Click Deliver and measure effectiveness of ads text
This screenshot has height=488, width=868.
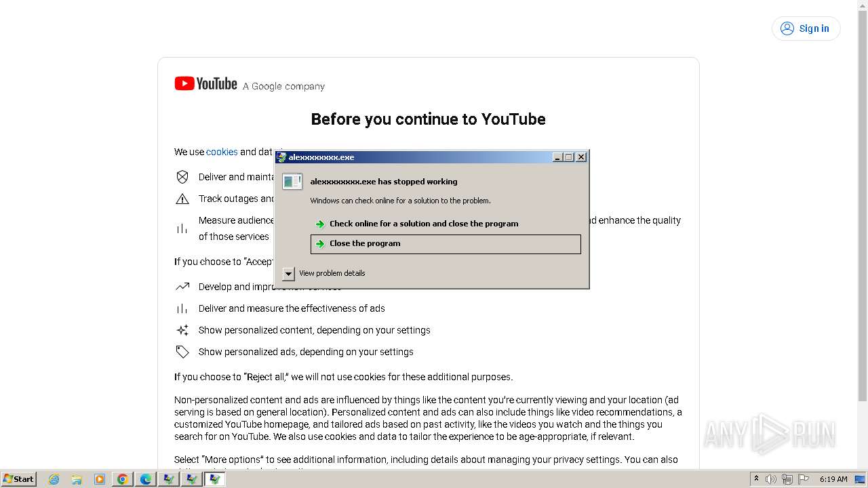pyautogui.click(x=292, y=308)
